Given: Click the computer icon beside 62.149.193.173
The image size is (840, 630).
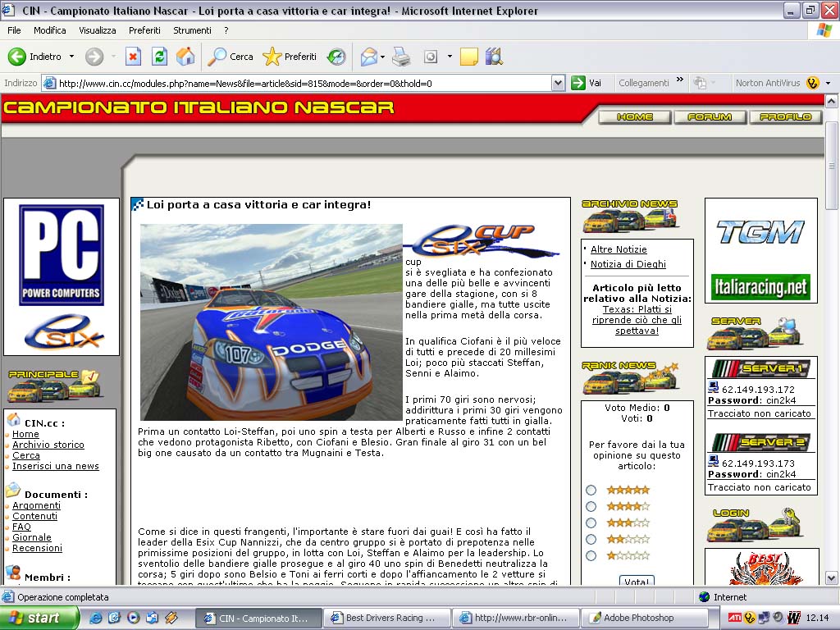Looking at the screenshot, I should tap(713, 461).
